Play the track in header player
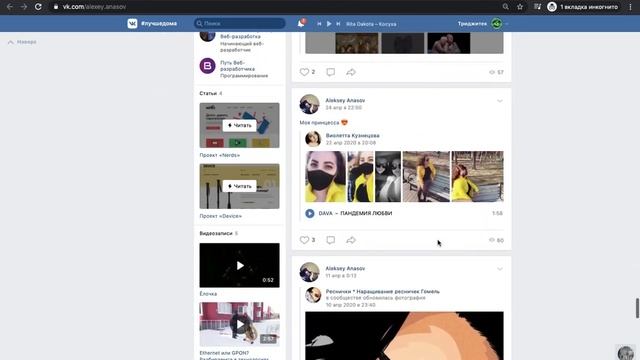The width and height of the screenshot is (640, 360). [329, 24]
